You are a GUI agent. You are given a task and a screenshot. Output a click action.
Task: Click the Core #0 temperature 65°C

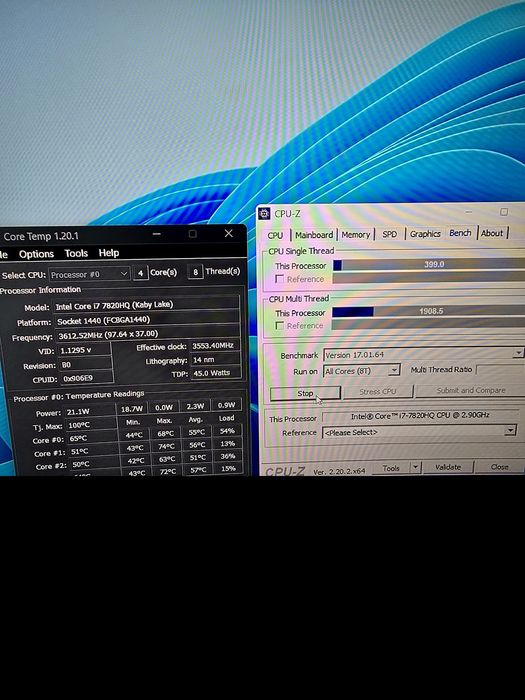point(92,438)
